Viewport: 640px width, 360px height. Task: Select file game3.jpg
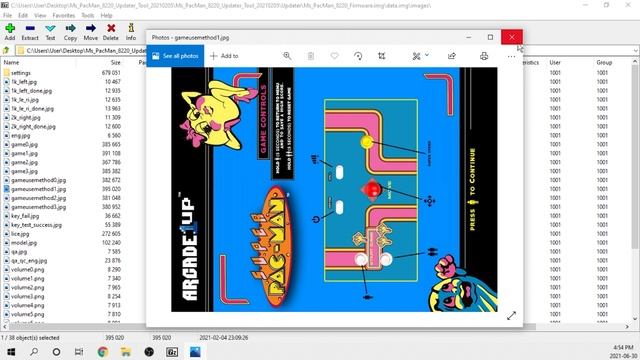[24, 171]
